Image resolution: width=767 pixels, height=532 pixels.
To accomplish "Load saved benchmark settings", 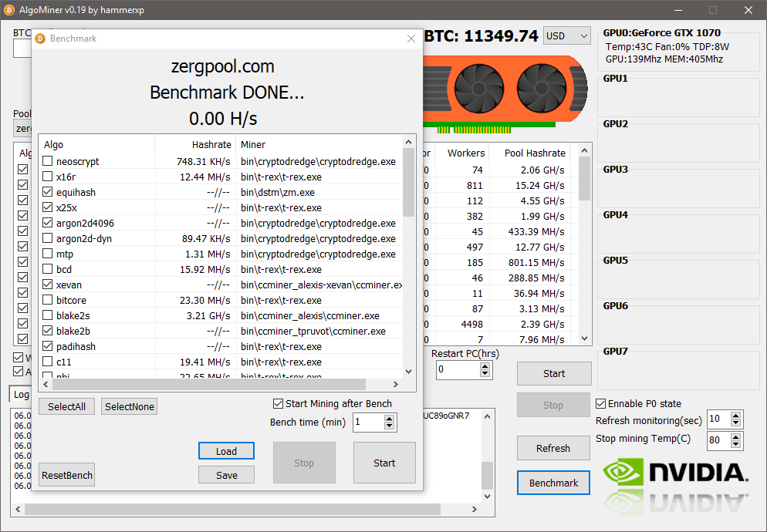I will [x=227, y=451].
